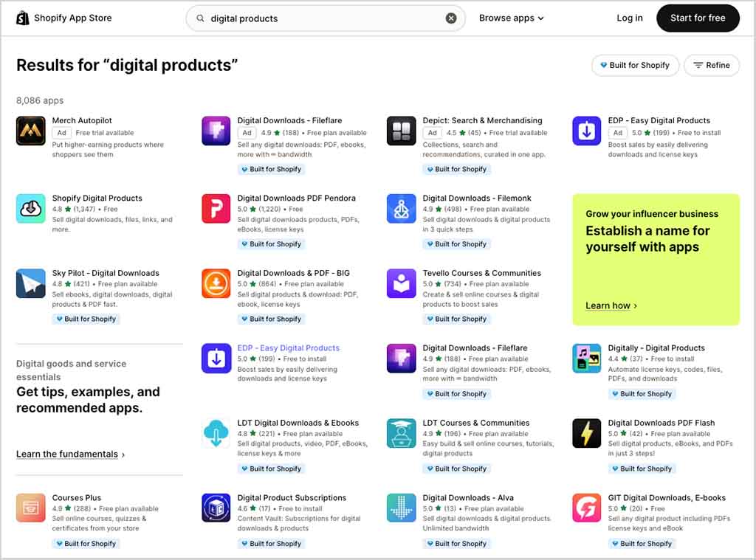Open Digitally - Digital Products title

point(656,348)
